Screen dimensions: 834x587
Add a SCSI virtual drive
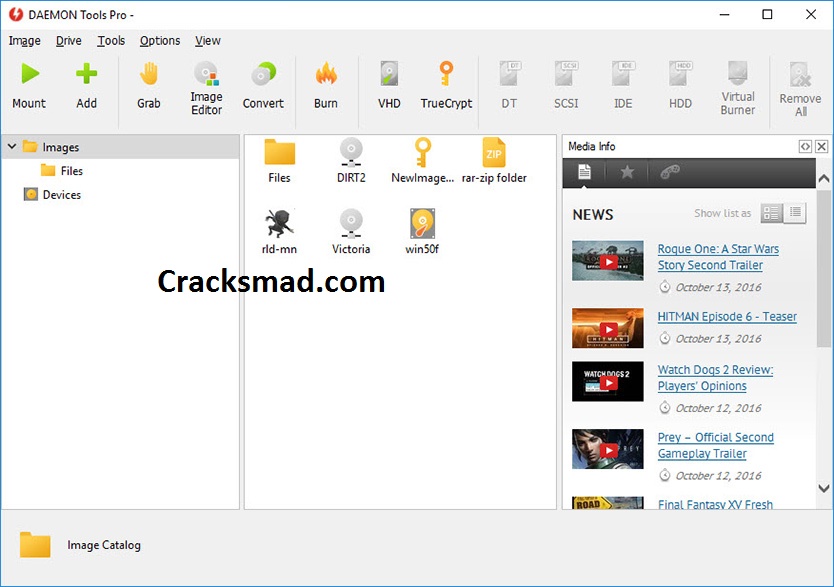point(566,73)
